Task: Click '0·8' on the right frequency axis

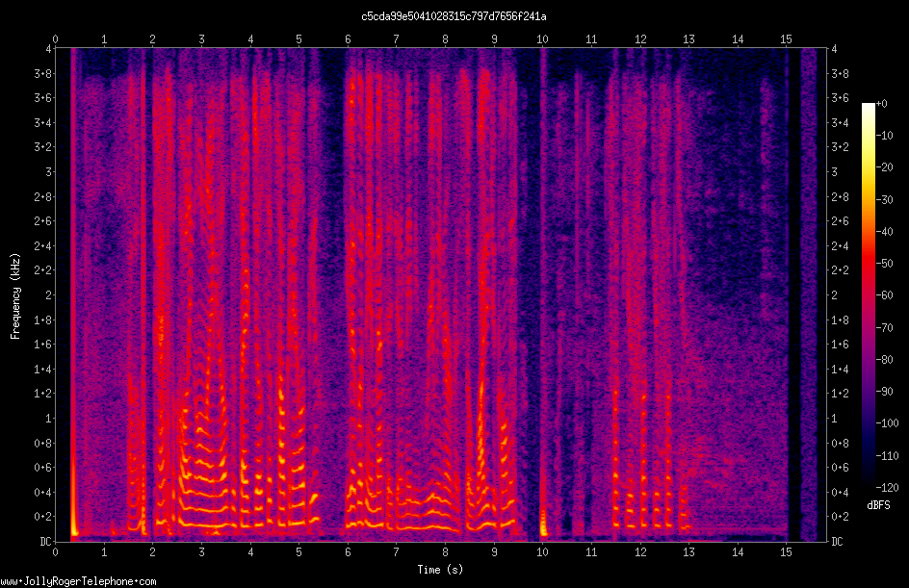Action: pos(840,444)
